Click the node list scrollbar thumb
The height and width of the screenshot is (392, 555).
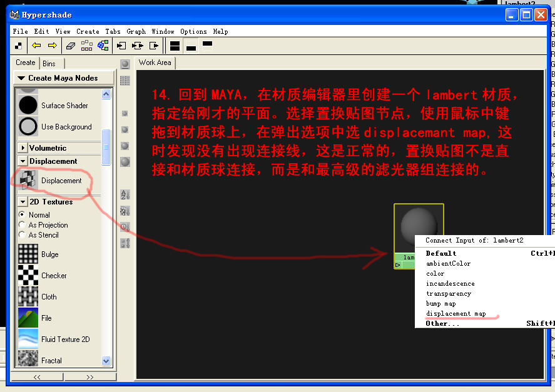(106, 147)
